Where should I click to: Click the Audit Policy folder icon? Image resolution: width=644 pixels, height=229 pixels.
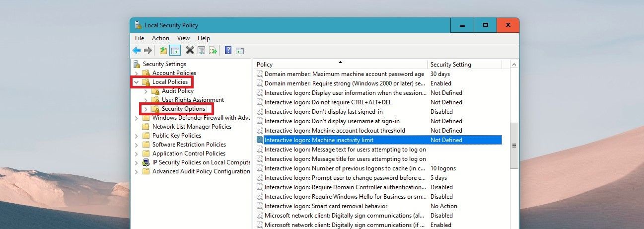155,91
